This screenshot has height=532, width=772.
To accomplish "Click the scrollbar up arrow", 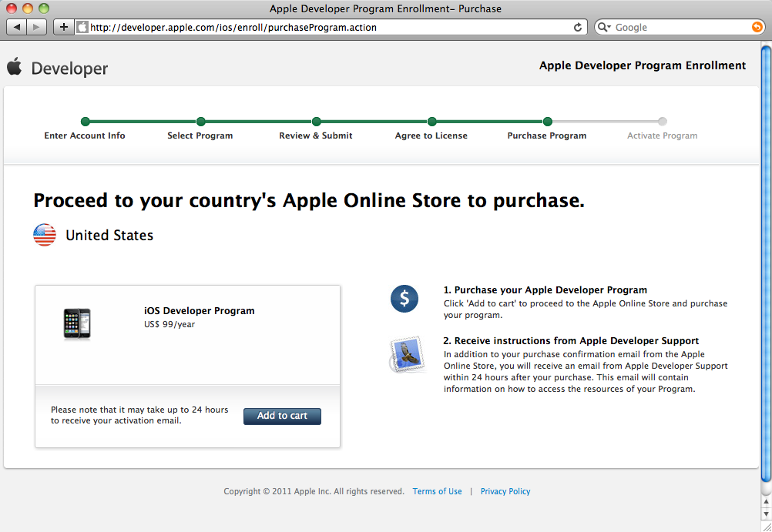I will [x=766, y=501].
